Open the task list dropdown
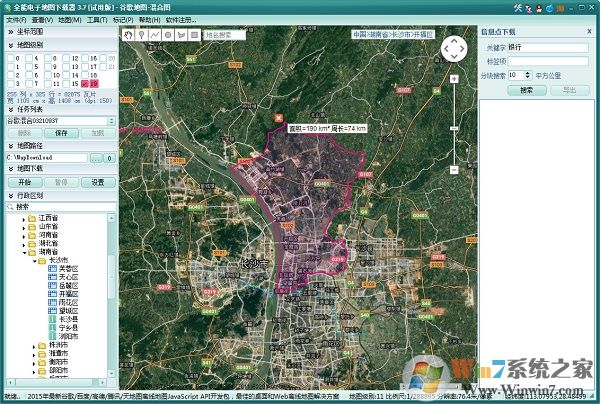This screenshot has width=600, height=404. (x=110, y=120)
